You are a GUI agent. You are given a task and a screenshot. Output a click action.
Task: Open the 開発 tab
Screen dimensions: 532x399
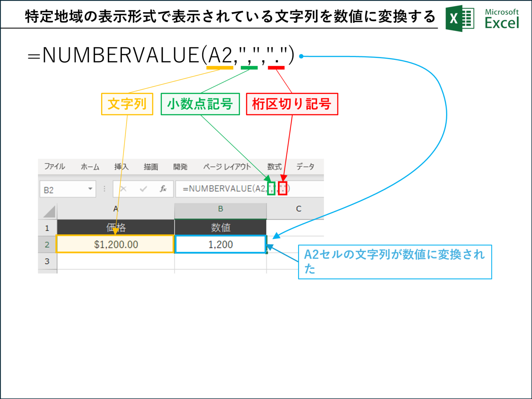click(x=180, y=167)
